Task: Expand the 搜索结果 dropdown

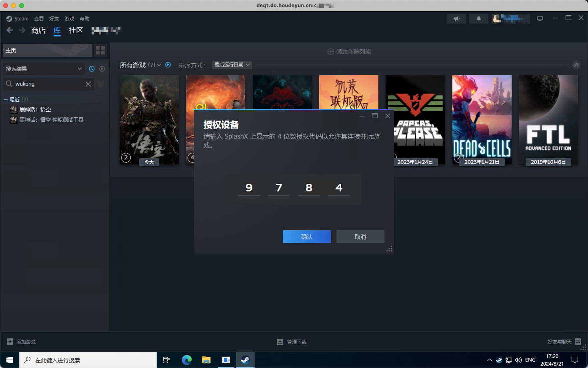Action: pyautogui.click(x=44, y=69)
